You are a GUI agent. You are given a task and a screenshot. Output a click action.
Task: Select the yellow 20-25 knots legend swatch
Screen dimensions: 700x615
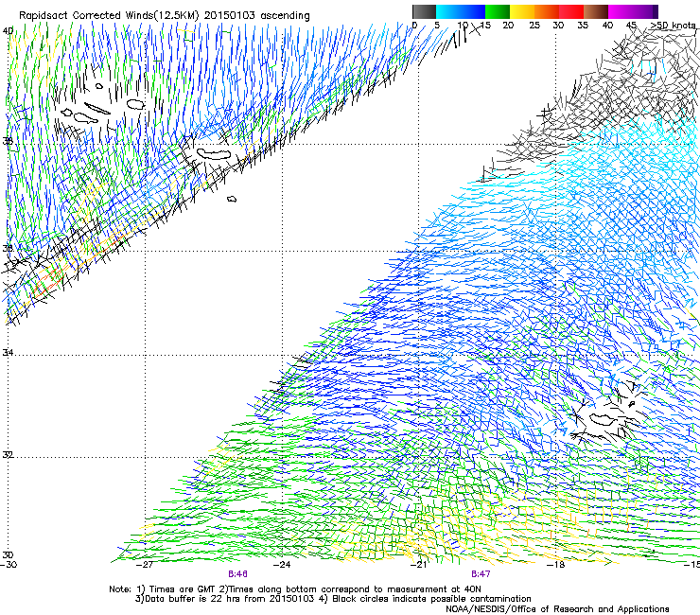[522, 11]
